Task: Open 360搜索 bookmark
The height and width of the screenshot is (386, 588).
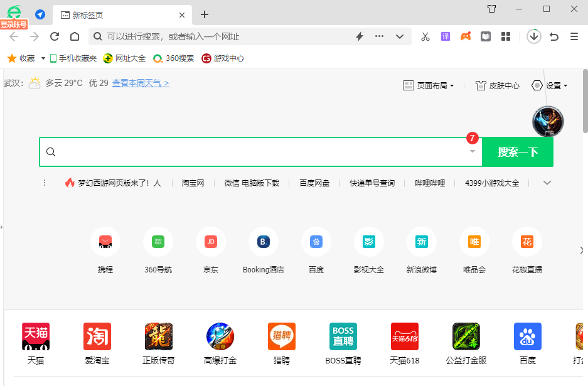Action: coord(174,58)
